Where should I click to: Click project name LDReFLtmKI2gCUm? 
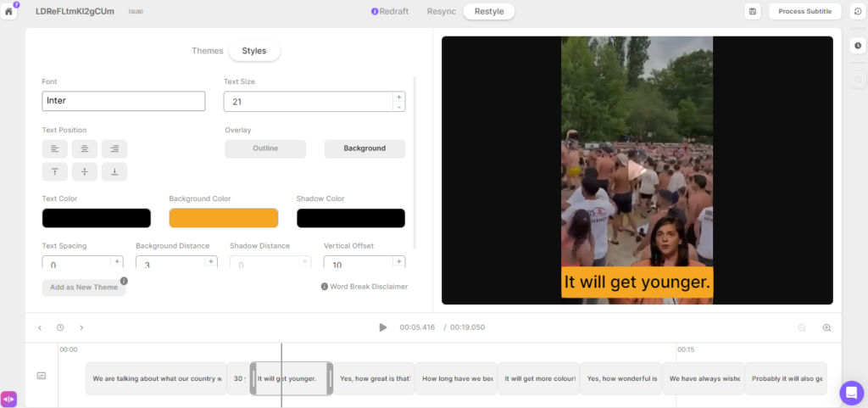tap(75, 11)
